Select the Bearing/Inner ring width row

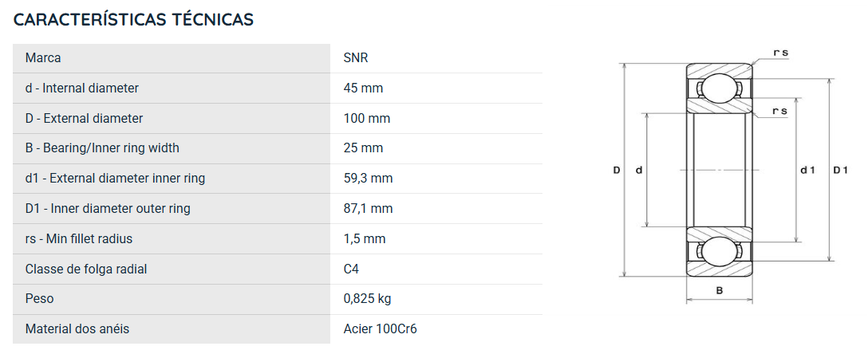[278, 148]
